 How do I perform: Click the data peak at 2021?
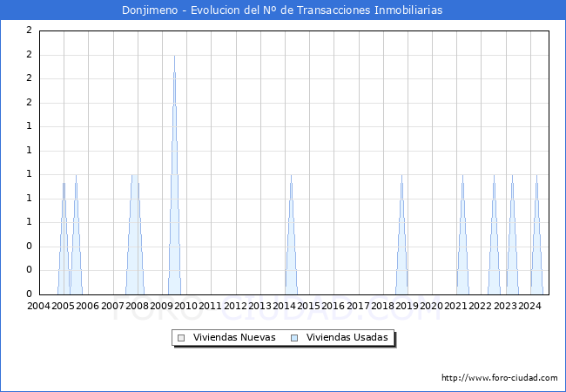(x=462, y=177)
